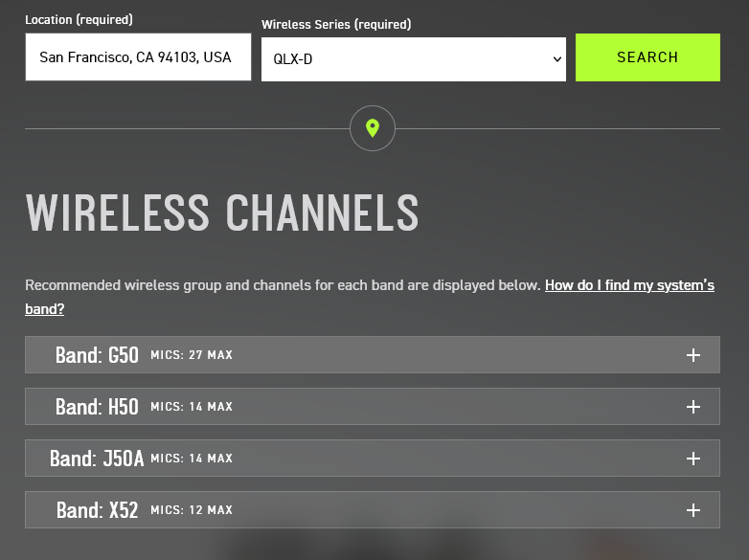
Task: Click the plus icon on the G50 row
Action: coord(693,355)
